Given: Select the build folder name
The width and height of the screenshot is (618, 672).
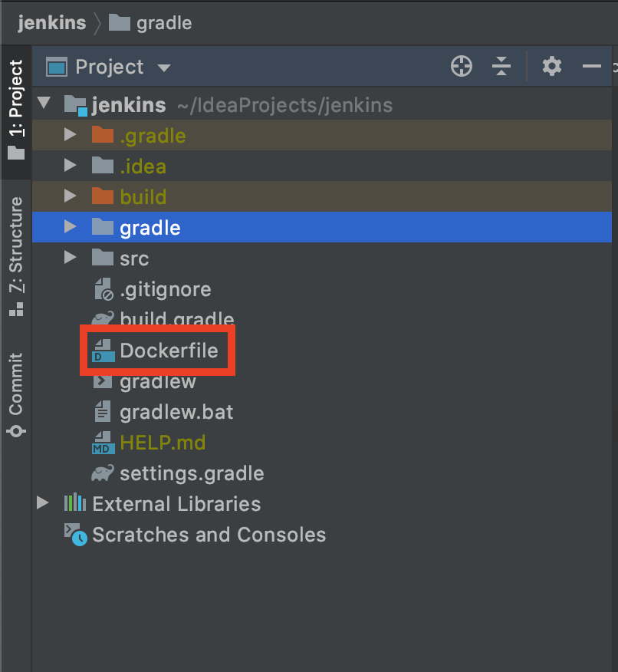Looking at the screenshot, I should 143,197.
